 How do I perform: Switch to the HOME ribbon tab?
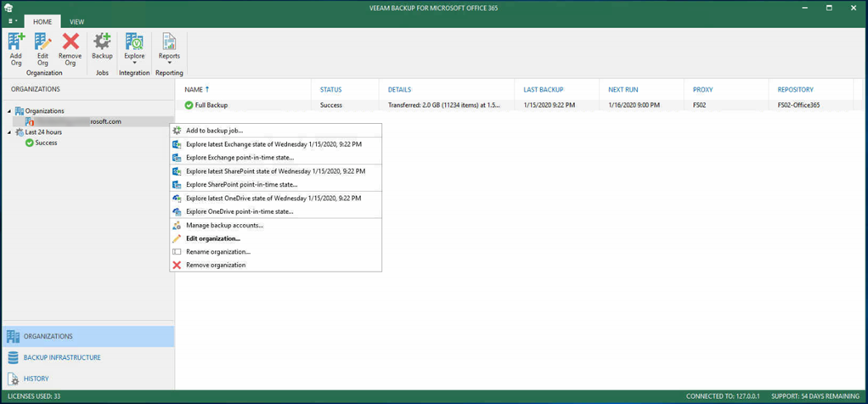tap(42, 21)
